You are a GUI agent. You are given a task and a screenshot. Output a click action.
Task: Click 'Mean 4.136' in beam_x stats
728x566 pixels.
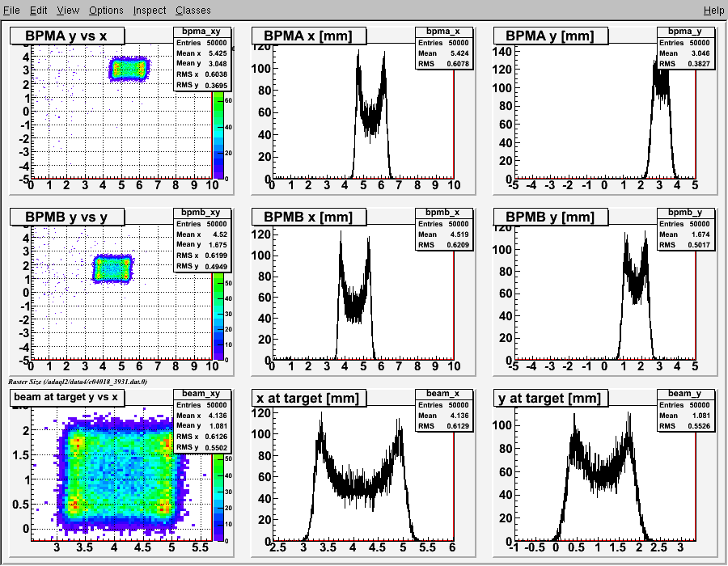pos(444,416)
